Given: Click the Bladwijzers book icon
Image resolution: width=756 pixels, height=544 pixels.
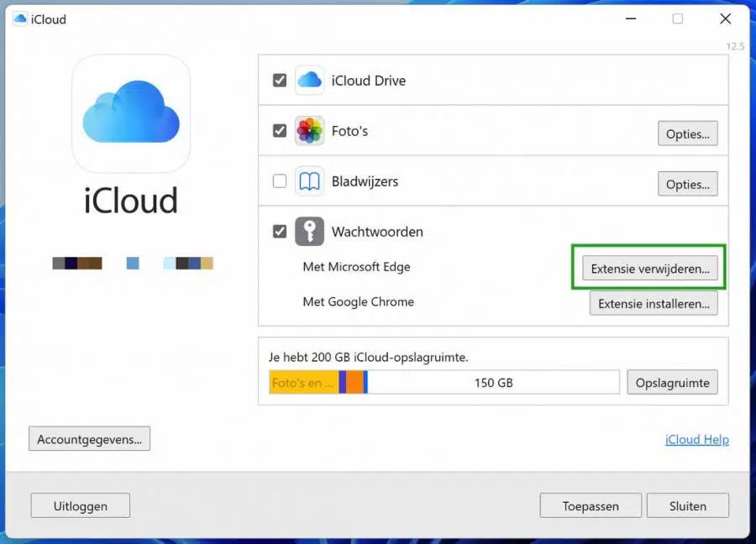Looking at the screenshot, I should pos(309,181).
